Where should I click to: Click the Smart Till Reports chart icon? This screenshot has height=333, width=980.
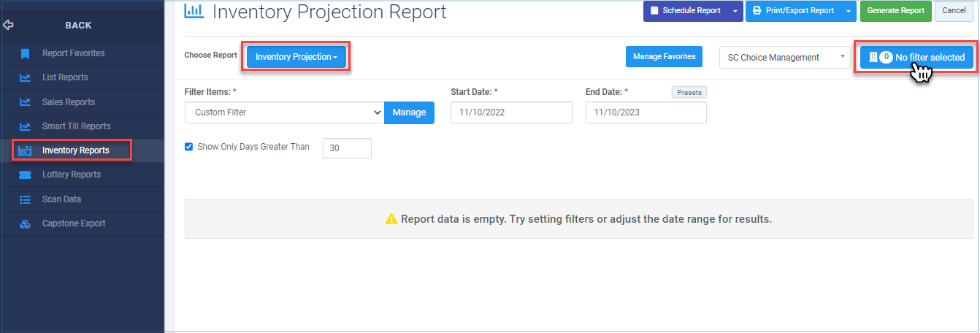[x=25, y=126]
